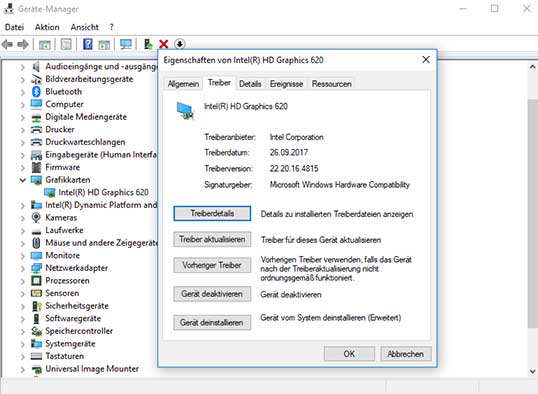Select the Treiber tab

tap(219, 83)
